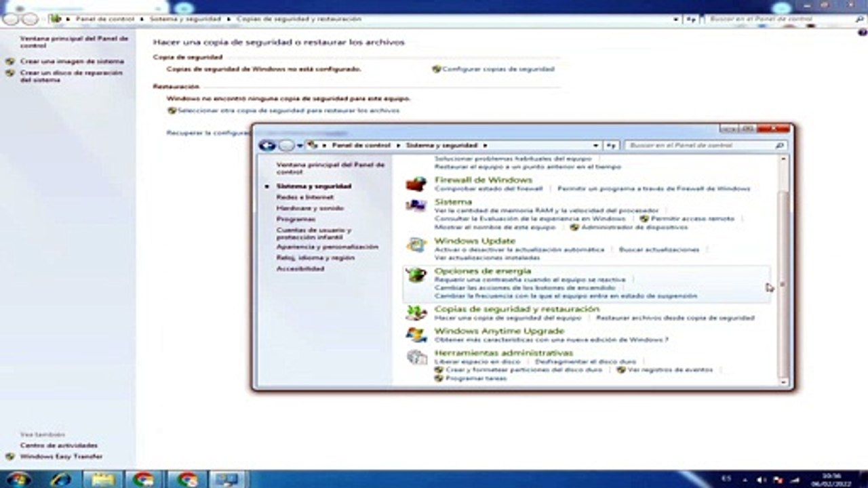Open Centro de actividades link
This screenshot has height=488, width=868.
[59, 445]
